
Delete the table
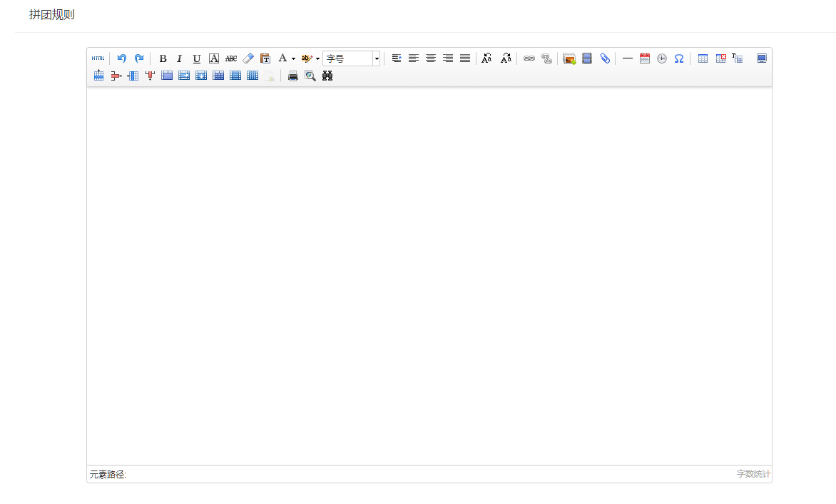click(x=721, y=58)
